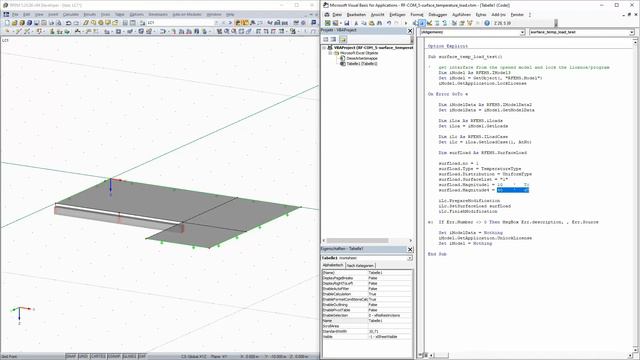This screenshot has height=360, width=640.
Task: Click the 'End Sub' line in code
Action: coord(437,254)
